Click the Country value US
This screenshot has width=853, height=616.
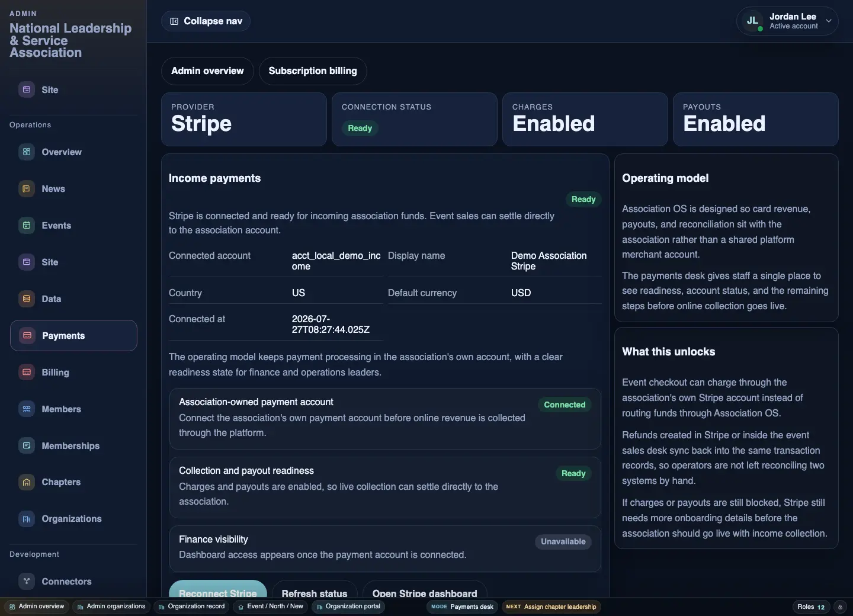(x=299, y=293)
